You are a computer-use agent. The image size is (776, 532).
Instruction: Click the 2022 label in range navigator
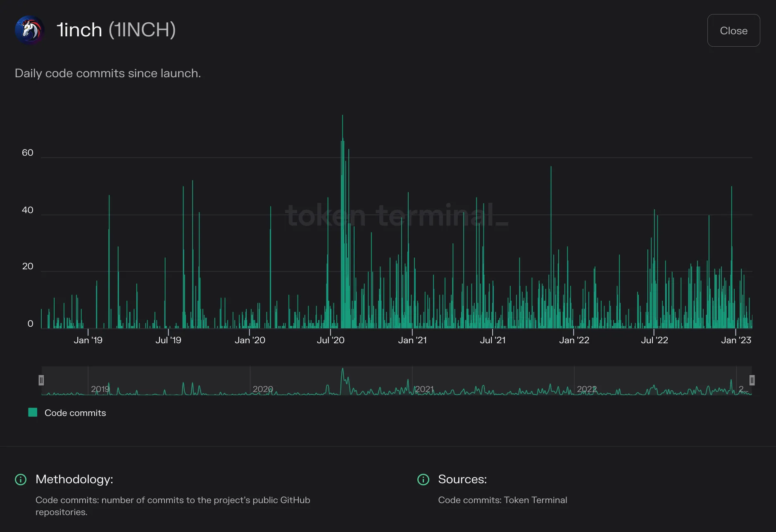587,389
